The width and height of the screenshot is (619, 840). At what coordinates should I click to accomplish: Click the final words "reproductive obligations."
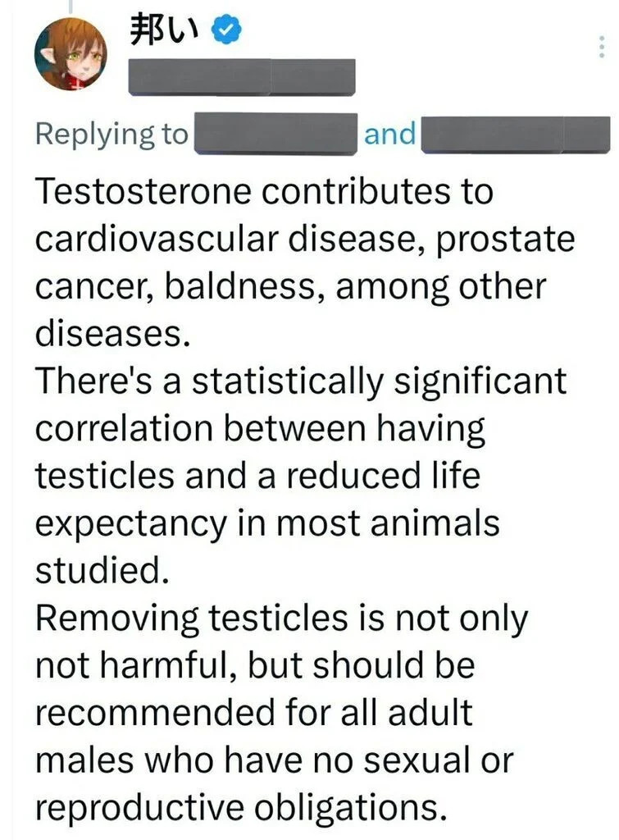click(241, 809)
